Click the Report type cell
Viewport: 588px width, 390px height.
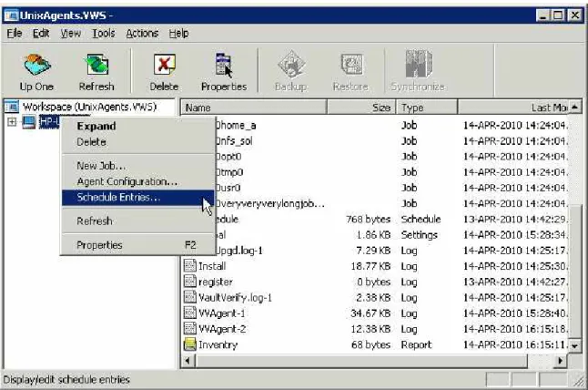click(x=416, y=345)
